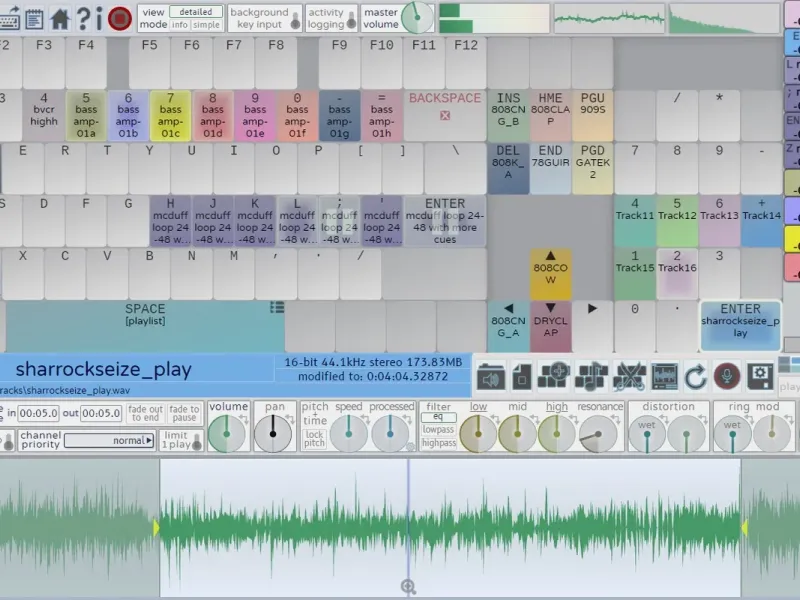The image size is (800, 600).
Task: Select the '7 bass amp-01c' yellow key
Action: coord(170,116)
